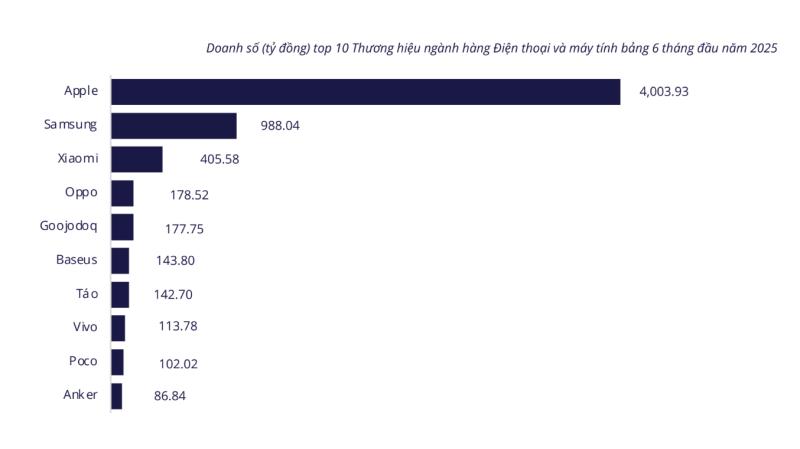Click the Baseus bar

120,261
